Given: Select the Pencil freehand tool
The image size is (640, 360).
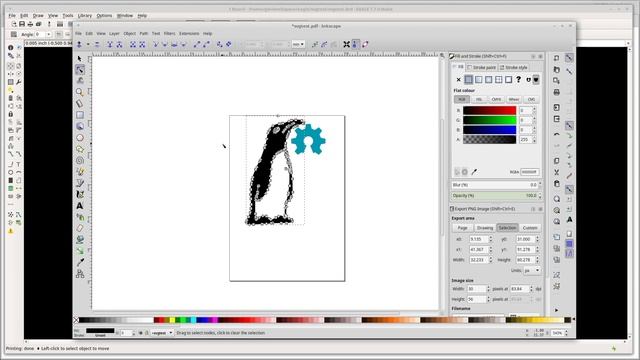Looking at the screenshot, I should pos(80,171).
